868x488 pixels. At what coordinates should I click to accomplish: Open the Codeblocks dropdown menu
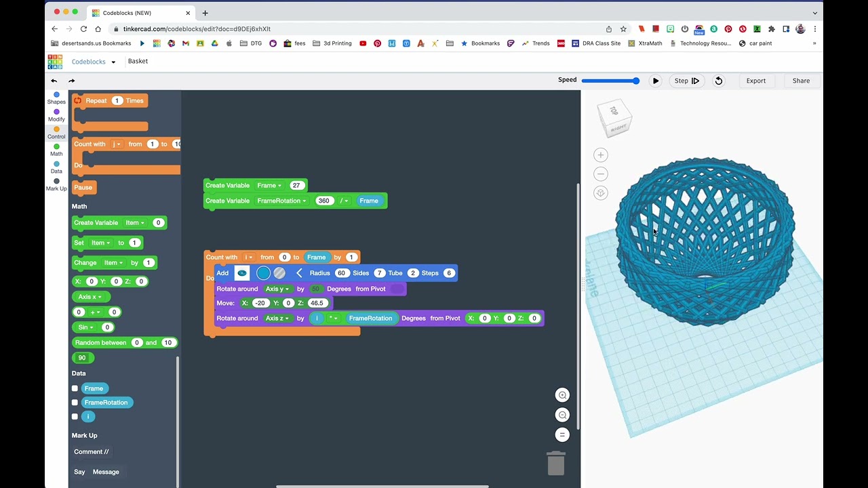(x=94, y=62)
